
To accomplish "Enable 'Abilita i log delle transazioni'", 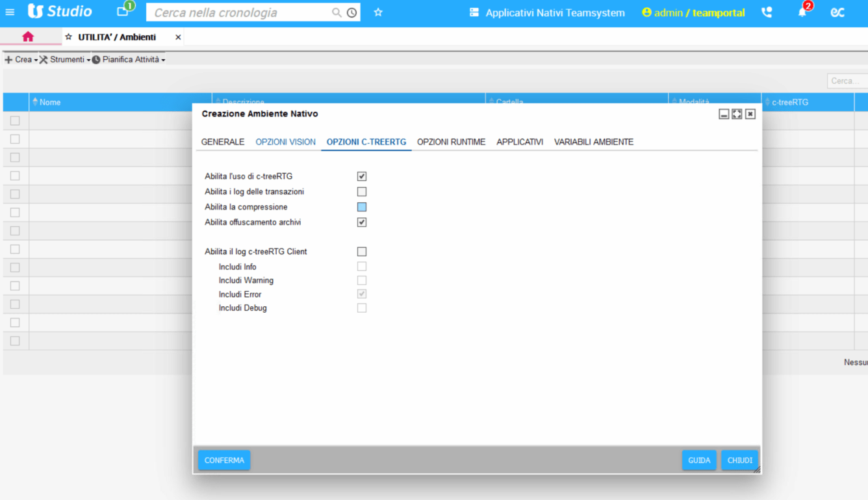I will pyautogui.click(x=362, y=192).
